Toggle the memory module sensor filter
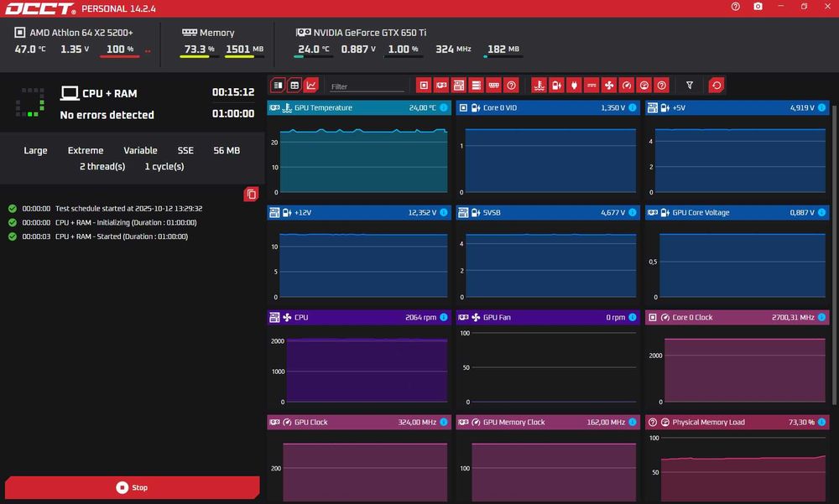 click(x=494, y=85)
